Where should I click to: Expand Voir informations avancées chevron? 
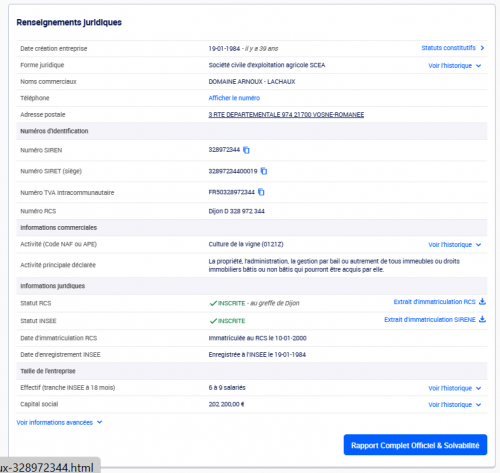pos(99,422)
